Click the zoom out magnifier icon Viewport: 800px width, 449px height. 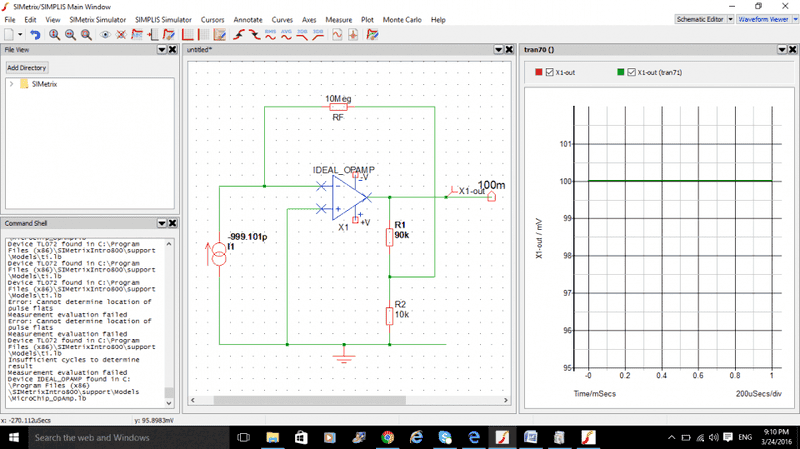(x=71, y=35)
